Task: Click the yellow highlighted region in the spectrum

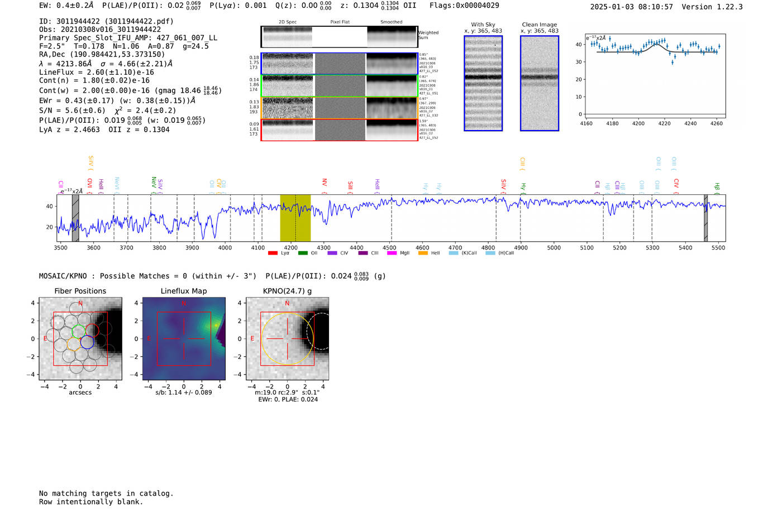Action: pyautogui.click(x=295, y=218)
